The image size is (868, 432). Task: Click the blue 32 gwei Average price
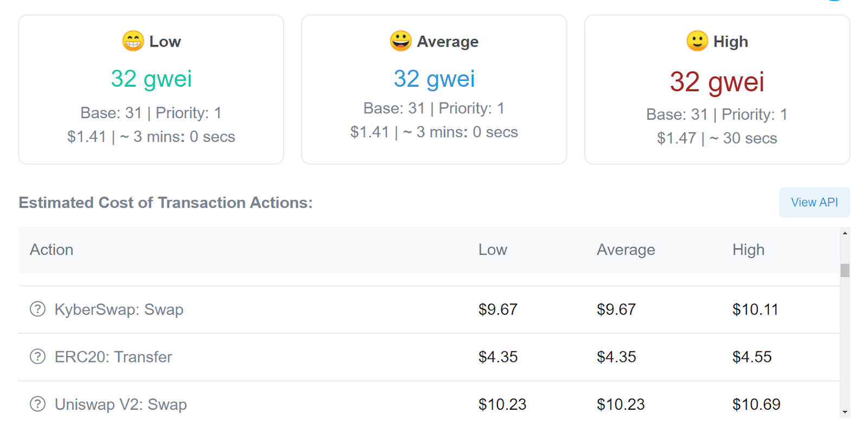pyautogui.click(x=434, y=79)
